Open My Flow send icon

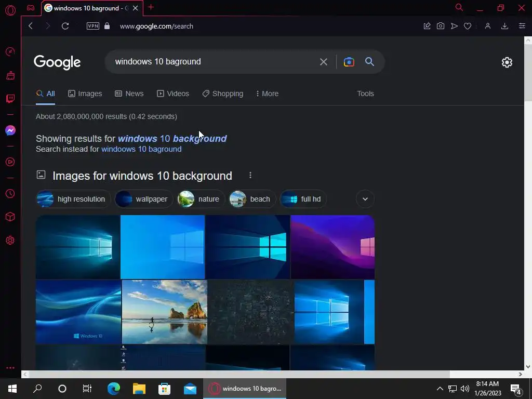[x=454, y=26]
